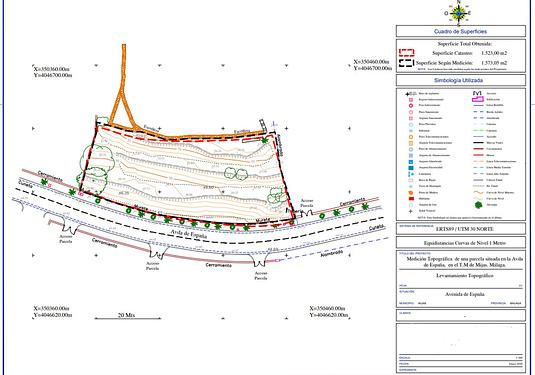Screen dimensions: 535x375
Task: Click the red rectangle symbol in the legend
Action: click(x=411, y=199)
